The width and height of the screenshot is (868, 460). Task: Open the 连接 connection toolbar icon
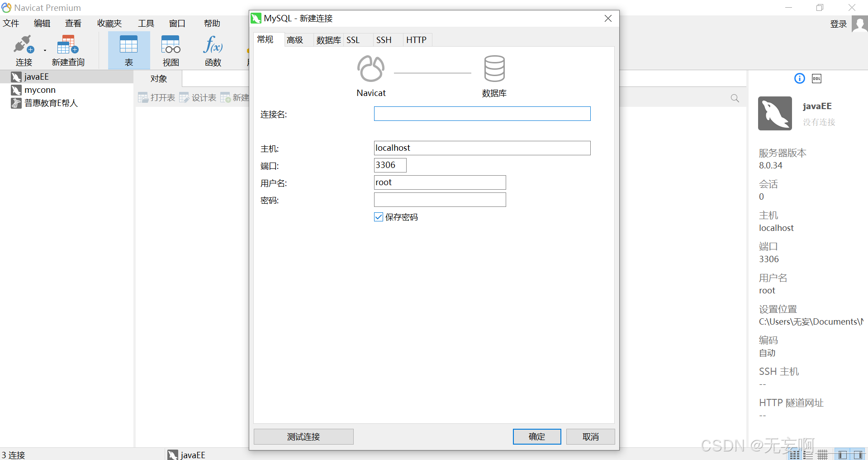(x=24, y=50)
